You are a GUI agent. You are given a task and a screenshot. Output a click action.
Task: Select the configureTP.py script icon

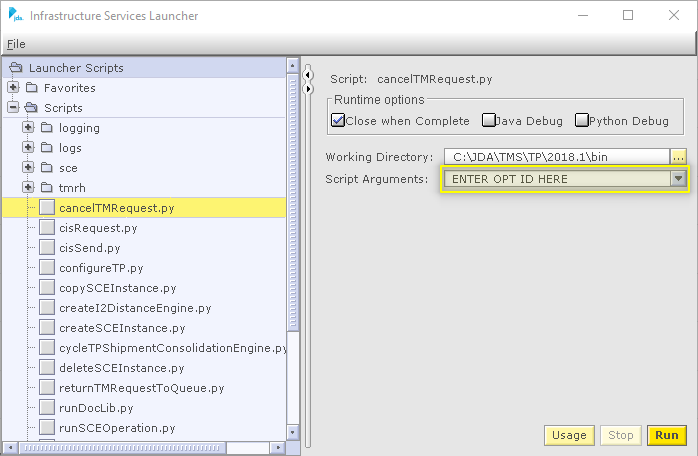(47, 268)
